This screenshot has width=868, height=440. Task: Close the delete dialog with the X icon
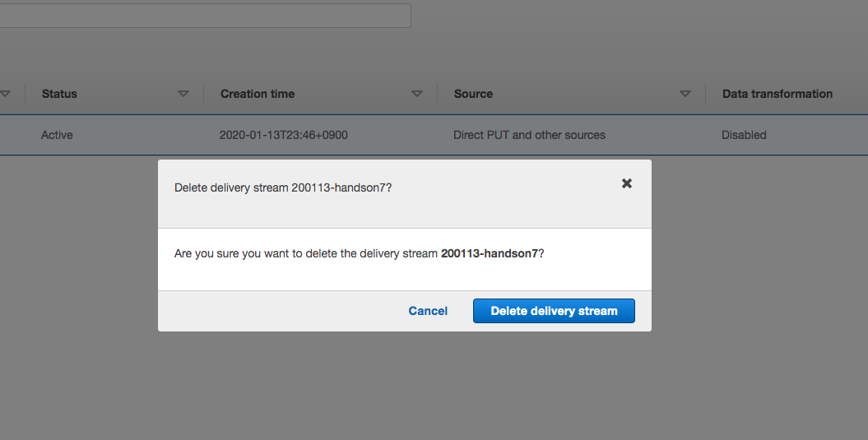point(627,183)
